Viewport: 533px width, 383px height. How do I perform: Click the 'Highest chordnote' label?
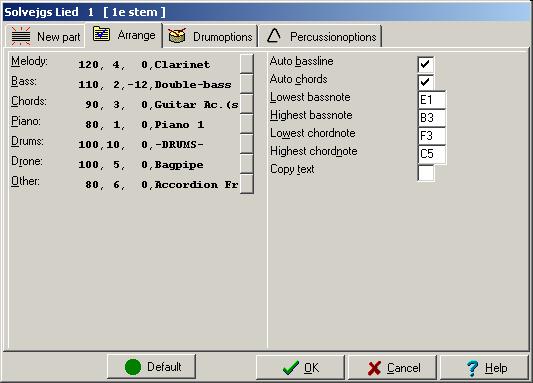point(314,151)
